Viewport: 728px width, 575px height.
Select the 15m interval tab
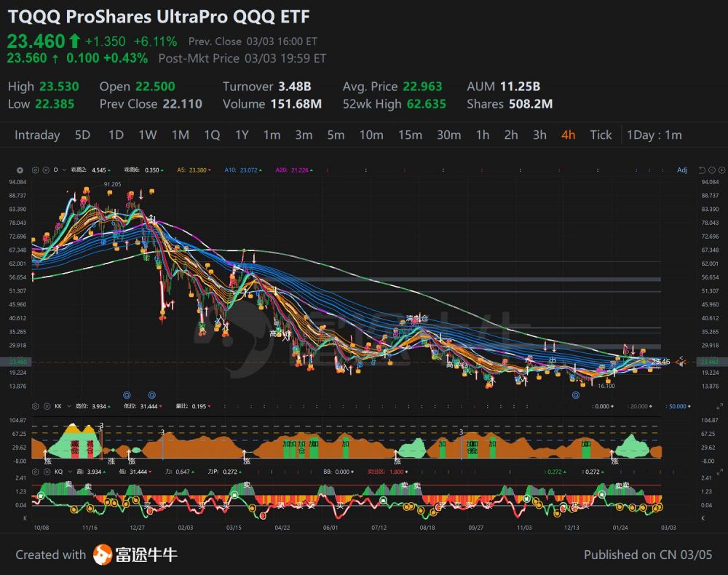coord(410,135)
